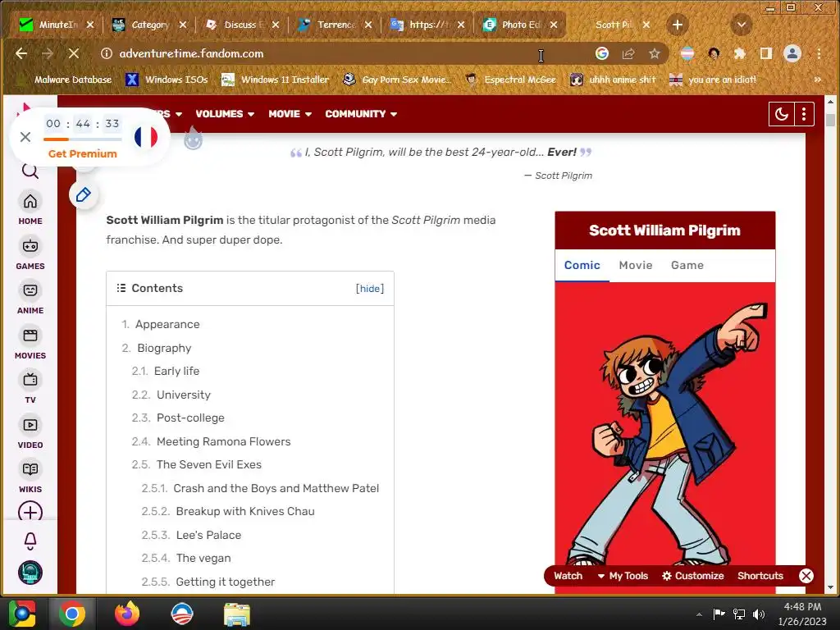840x630 pixels.
Task: Expand the Movie dropdown menu
Action: pyautogui.click(x=290, y=114)
